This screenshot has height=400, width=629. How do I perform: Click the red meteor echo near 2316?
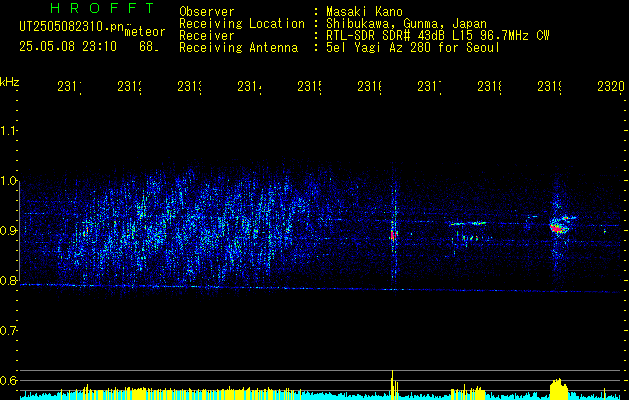(x=394, y=235)
